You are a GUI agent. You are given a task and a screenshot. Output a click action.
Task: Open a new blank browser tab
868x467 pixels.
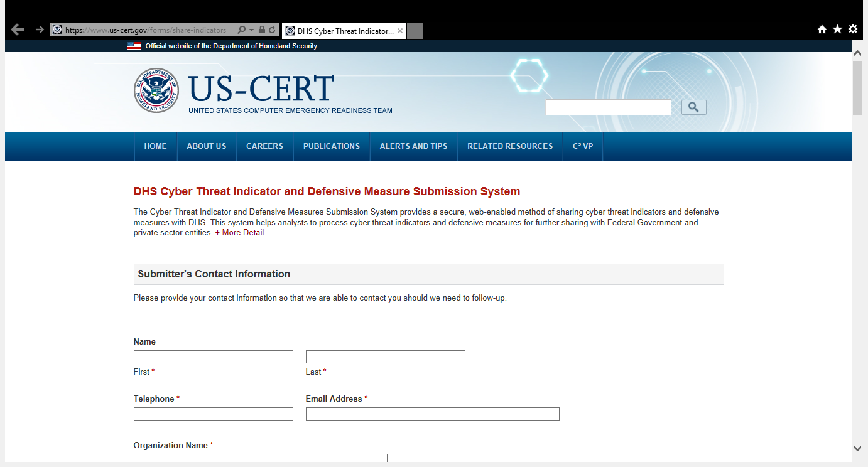click(x=415, y=31)
